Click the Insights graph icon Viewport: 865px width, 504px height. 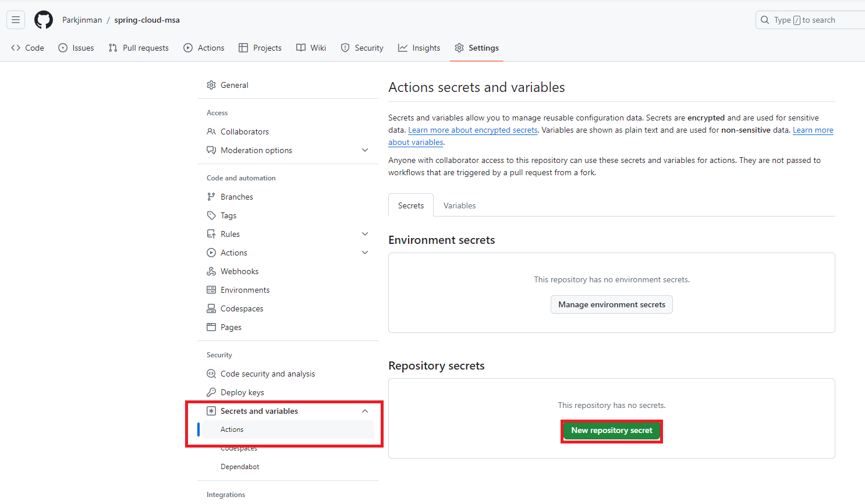(403, 48)
